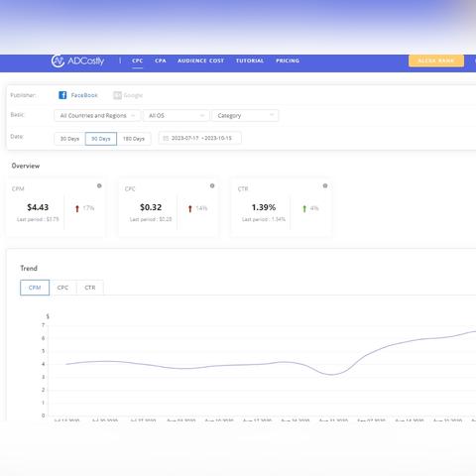Click info icon on CTR card
The image size is (476, 476).
pyautogui.click(x=325, y=185)
